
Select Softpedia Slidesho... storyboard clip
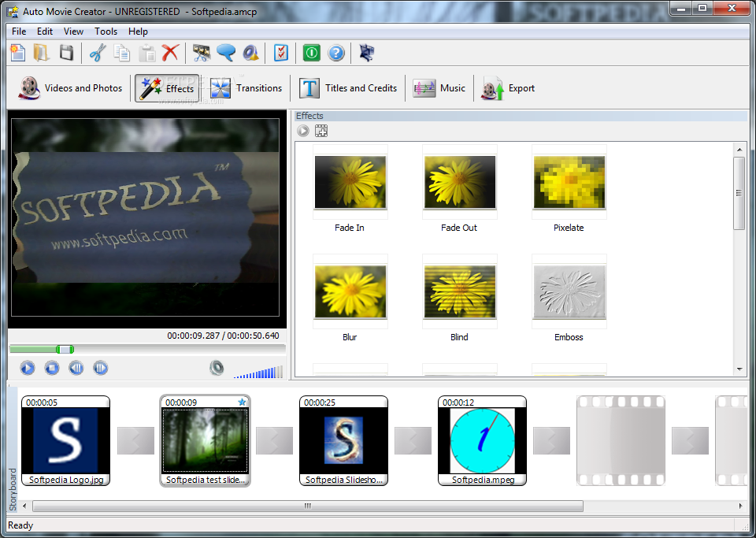click(x=344, y=440)
